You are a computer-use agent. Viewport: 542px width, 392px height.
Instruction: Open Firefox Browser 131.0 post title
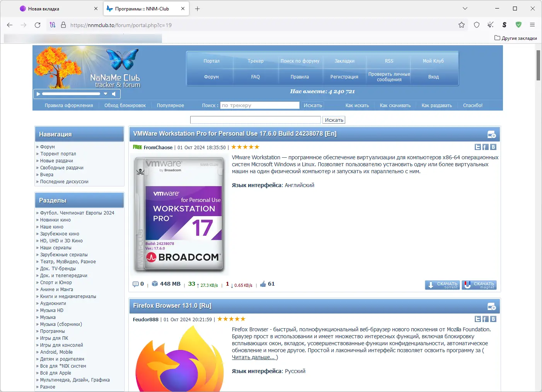pos(172,306)
